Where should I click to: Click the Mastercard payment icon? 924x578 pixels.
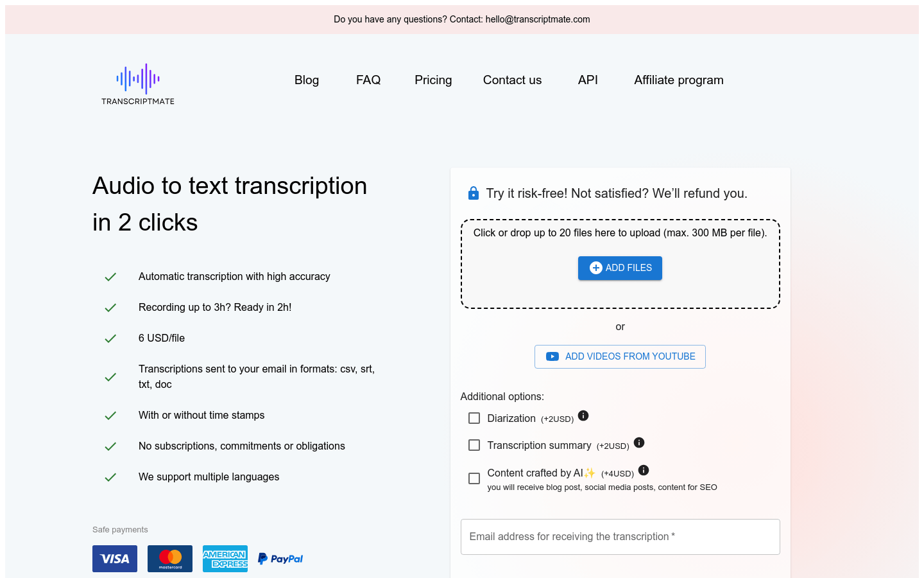tap(170, 559)
